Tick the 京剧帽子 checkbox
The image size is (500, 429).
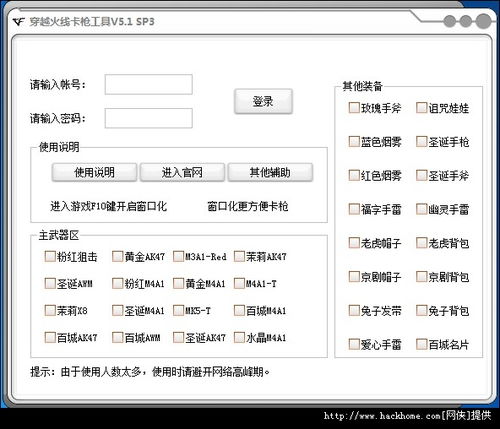pos(354,276)
